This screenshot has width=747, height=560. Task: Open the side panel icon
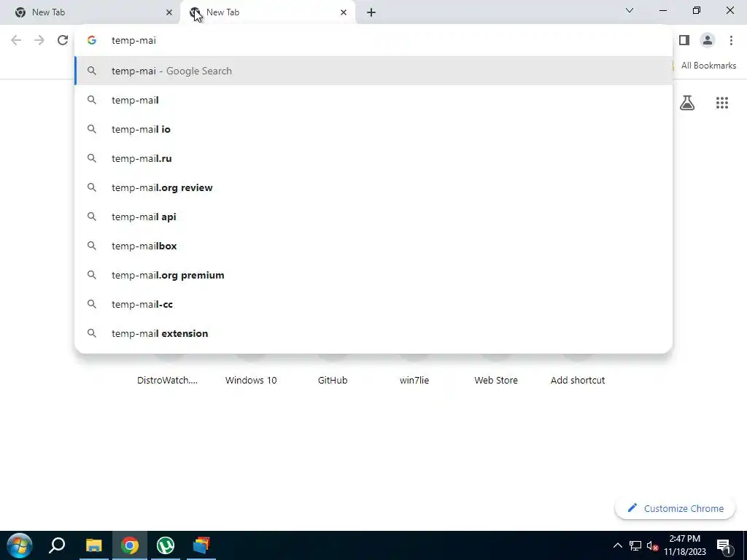(x=684, y=40)
